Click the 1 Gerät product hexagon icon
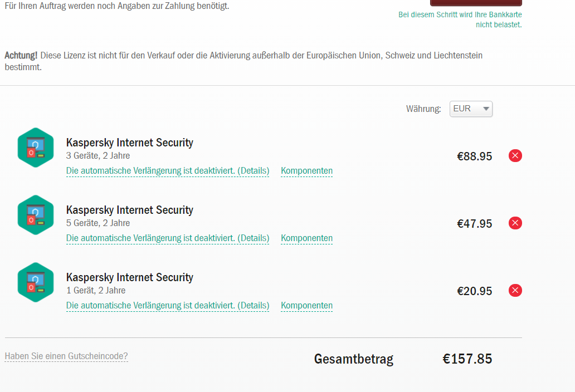The image size is (575, 392). point(36,282)
